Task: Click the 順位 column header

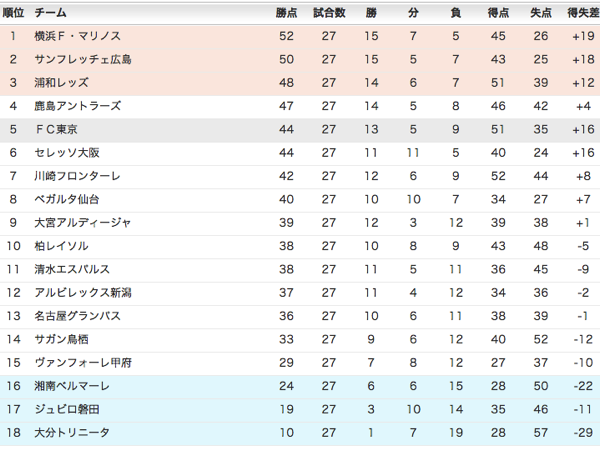Action: pyautogui.click(x=14, y=13)
